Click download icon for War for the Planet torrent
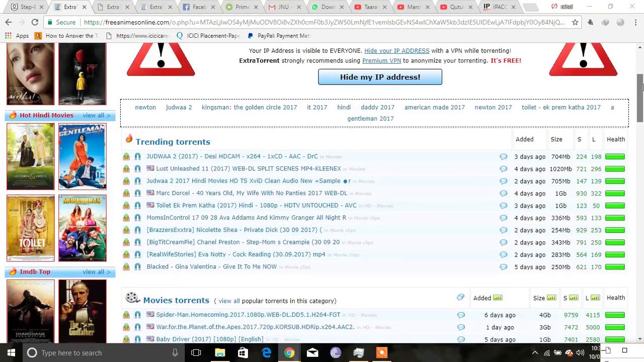The image size is (644, 362). pos(126,327)
